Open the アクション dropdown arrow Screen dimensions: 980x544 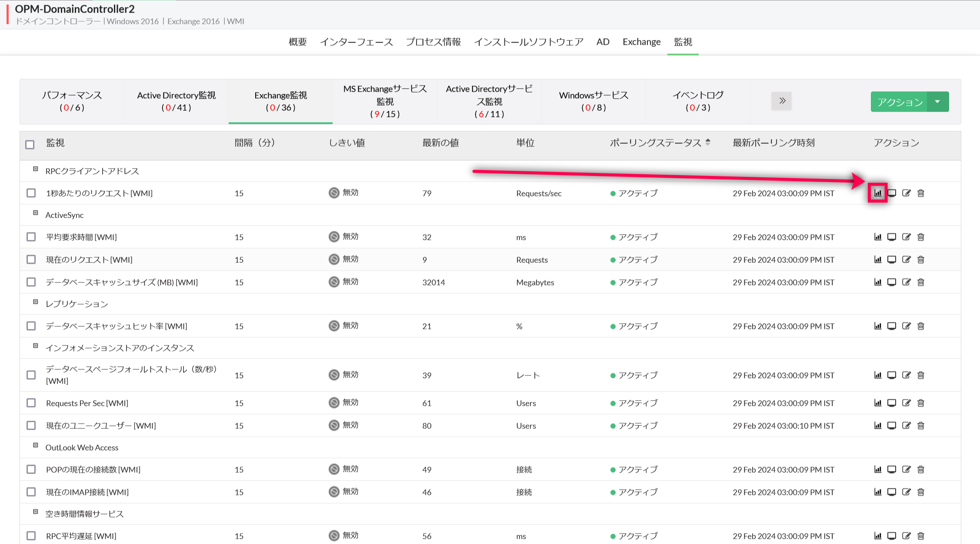tap(938, 102)
